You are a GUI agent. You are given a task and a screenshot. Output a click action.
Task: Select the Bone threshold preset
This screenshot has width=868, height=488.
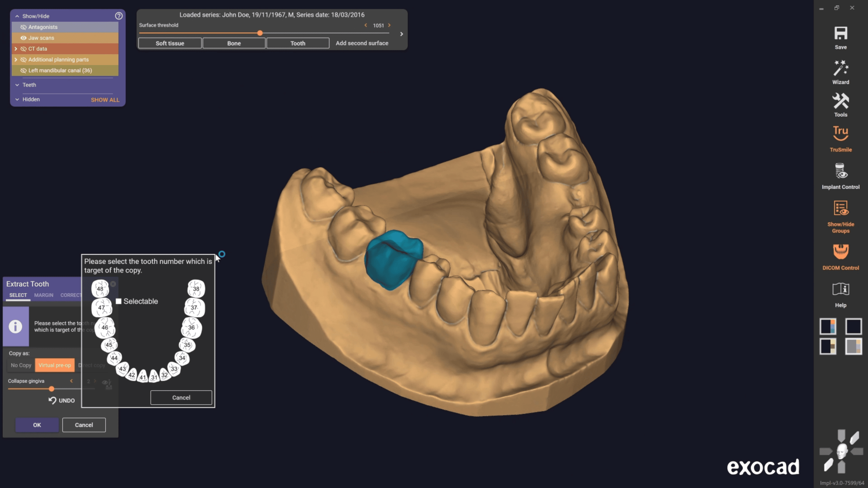click(x=234, y=43)
